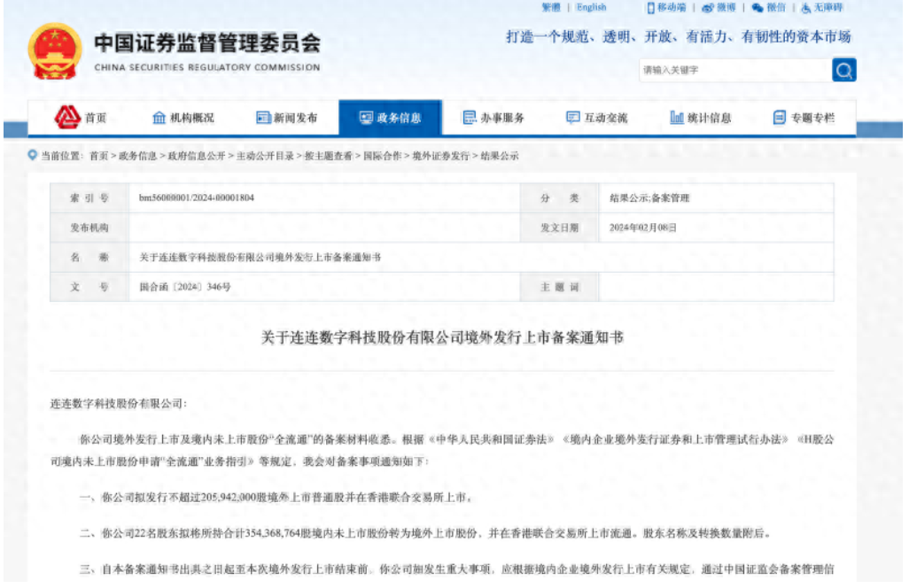Click the keyword search input field
Image resolution: width=909 pixels, height=588 pixels.
[x=734, y=70]
